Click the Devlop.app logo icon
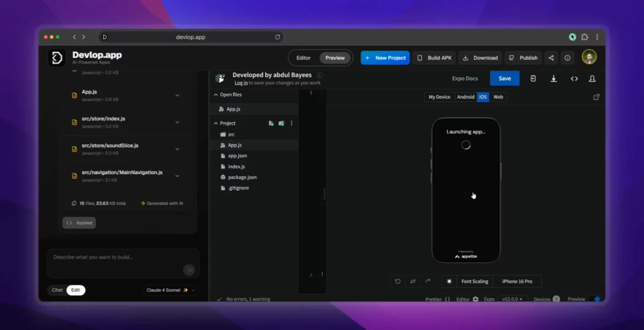The image size is (644, 330). [x=57, y=58]
